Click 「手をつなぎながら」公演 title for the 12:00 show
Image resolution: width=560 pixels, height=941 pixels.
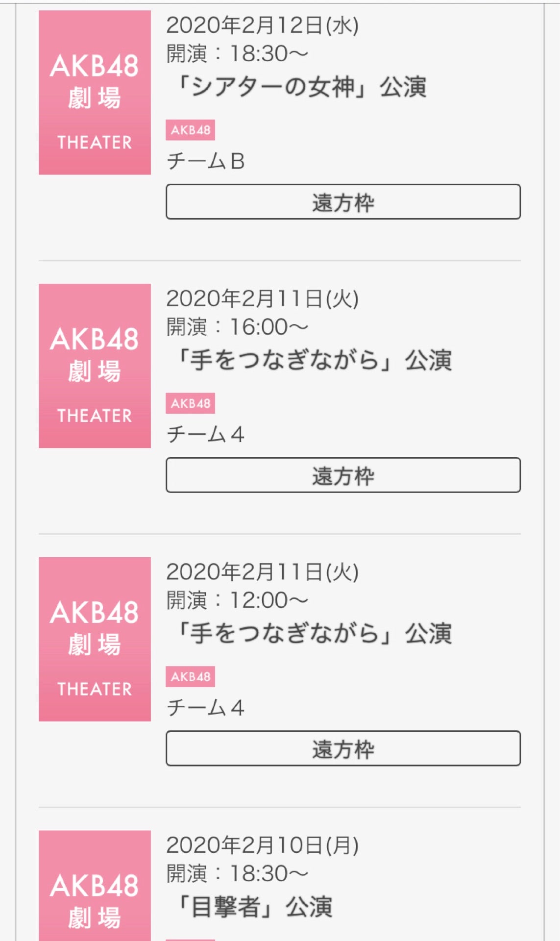[313, 633]
